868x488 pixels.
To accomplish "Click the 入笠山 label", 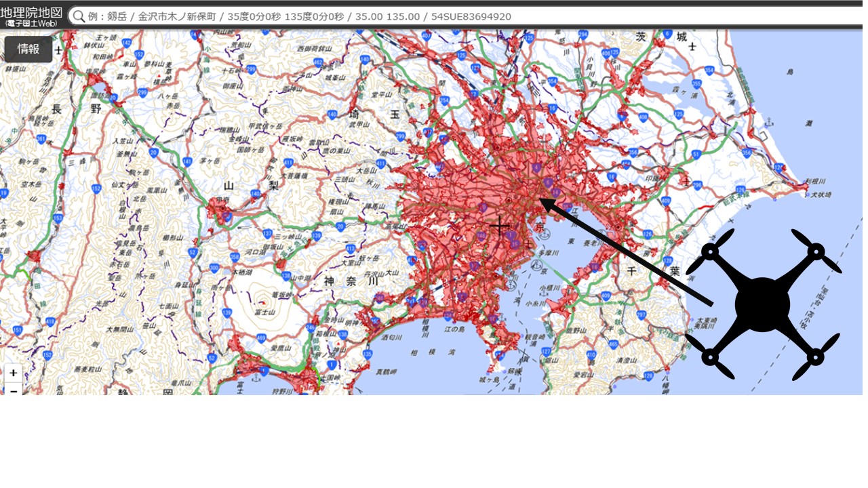I will click(x=123, y=141).
